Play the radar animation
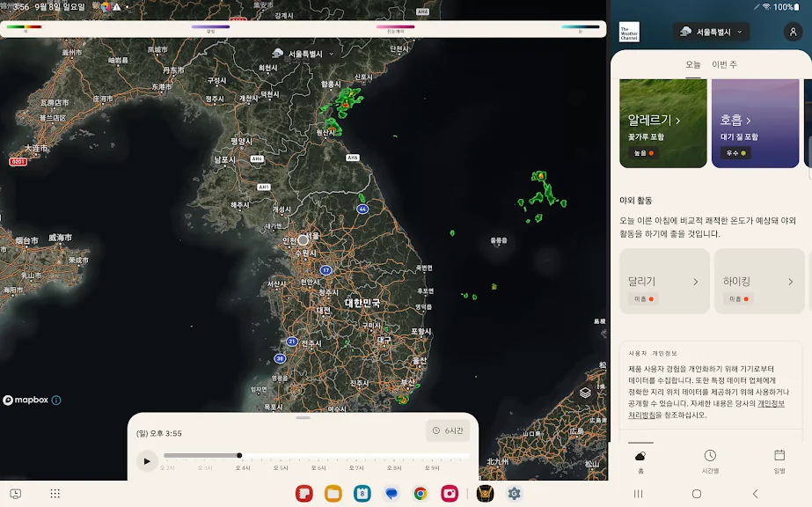The height and width of the screenshot is (507, 812). [x=147, y=461]
